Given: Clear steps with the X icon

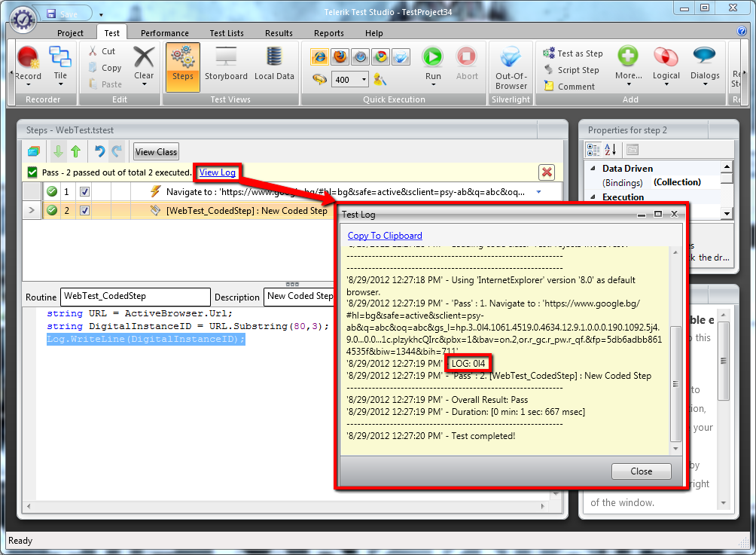Looking at the screenshot, I should [x=144, y=57].
